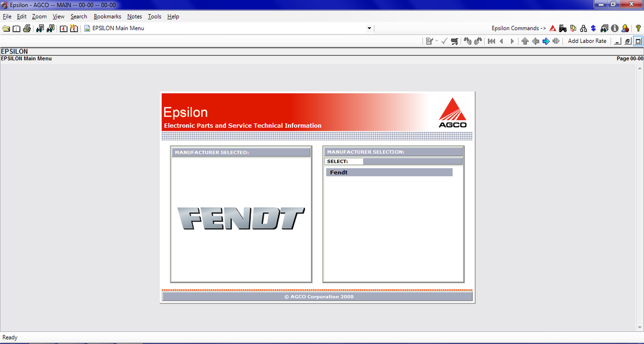The image size is (644, 344).
Task: Click the vertical scrollbar on the right
Action: [x=640, y=197]
